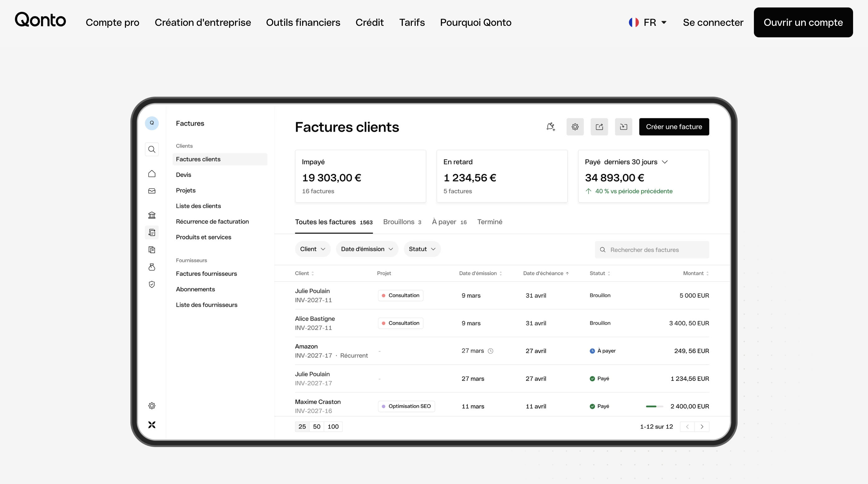Go to home icon in sidebar
The image size is (868, 484).
(152, 174)
